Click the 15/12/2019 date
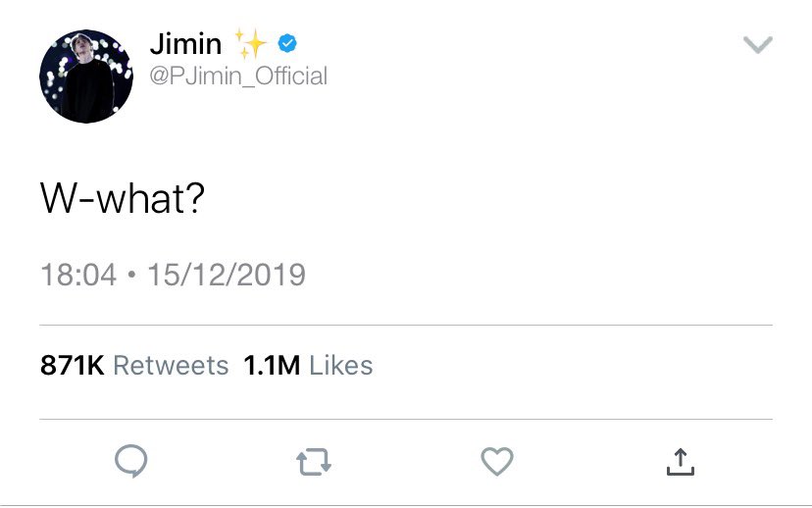Screen dimensions: 812x508 [x=226, y=275]
